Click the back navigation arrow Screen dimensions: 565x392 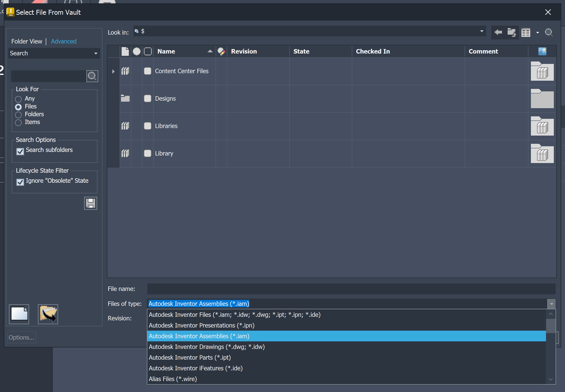coord(498,32)
